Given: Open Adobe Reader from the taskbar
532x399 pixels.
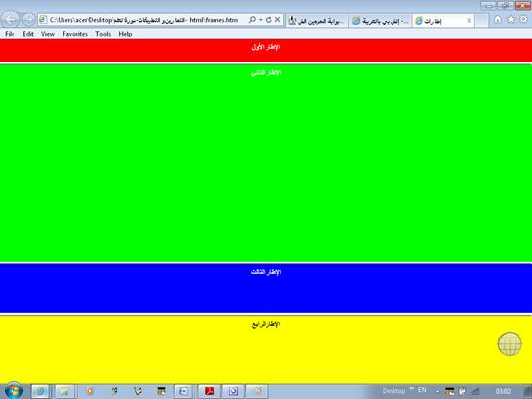Looking at the screenshot, I should [x=209, y=391].
